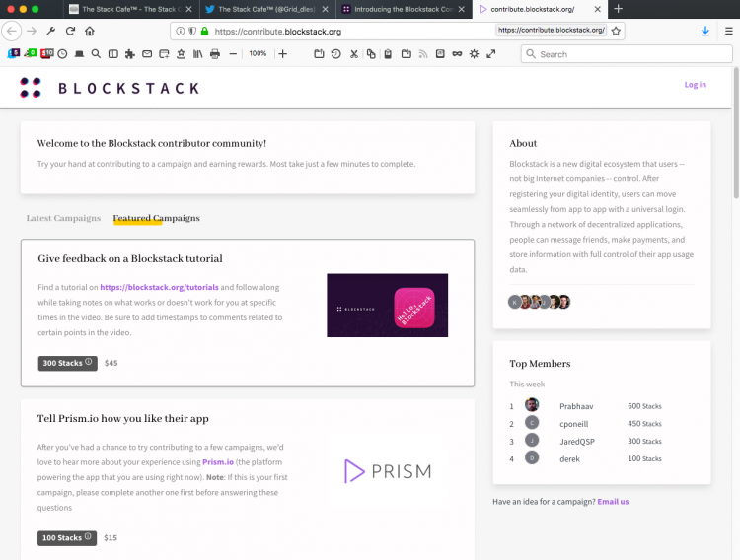Open the browser hamburger menu
This screenshot has width=740, height=560.
pyautogui.click(x=729, y=32)
